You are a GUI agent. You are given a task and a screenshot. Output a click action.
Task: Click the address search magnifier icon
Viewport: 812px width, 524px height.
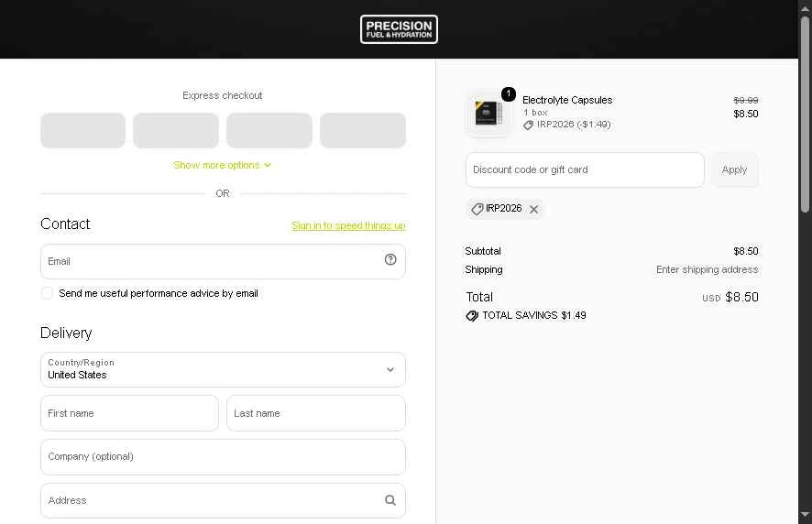[390, 500]
